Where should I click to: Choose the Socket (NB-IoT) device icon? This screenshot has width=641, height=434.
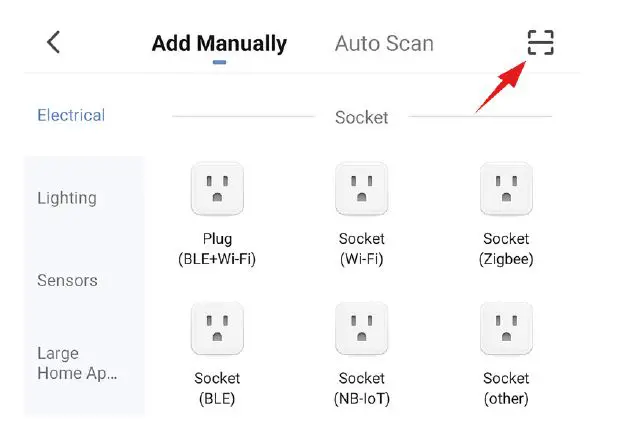[361, 328]
